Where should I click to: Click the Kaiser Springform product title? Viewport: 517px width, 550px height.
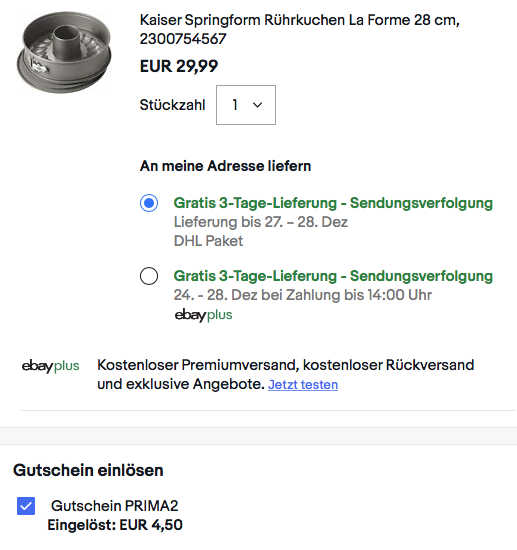coord(300,29)
